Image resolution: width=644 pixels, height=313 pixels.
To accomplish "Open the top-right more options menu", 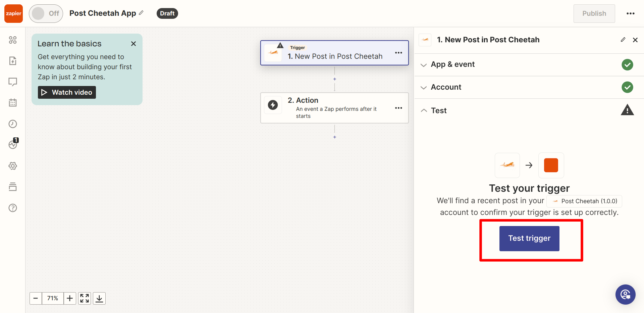I will click(x=631, y=13).
